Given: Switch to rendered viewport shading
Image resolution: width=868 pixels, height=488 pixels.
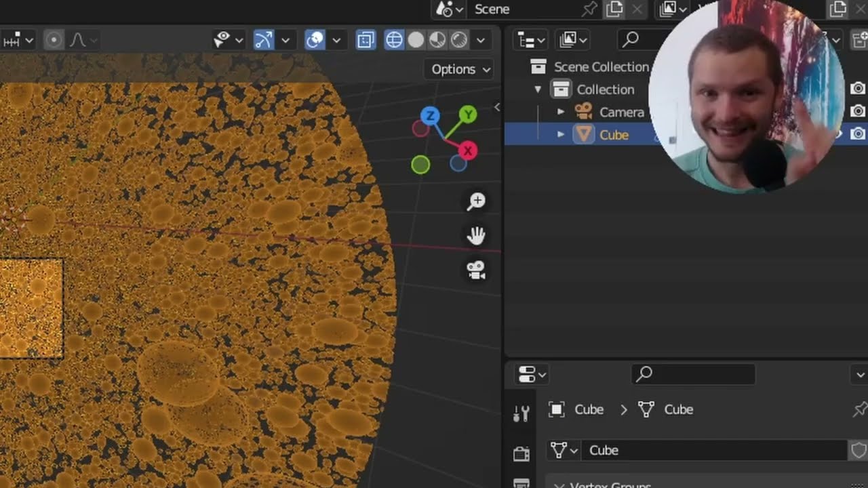Looking at the screenshot, I should point(459,41).
